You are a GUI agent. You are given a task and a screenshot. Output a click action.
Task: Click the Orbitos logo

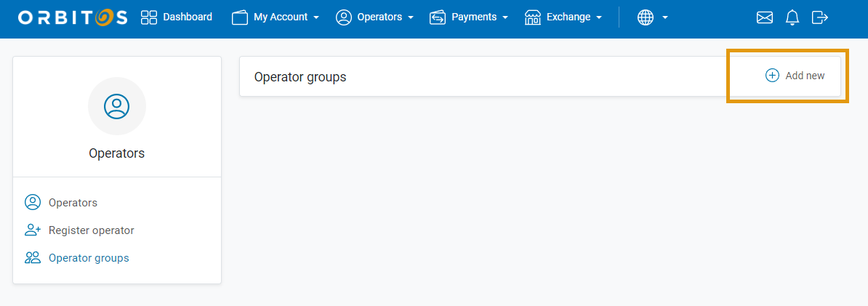click(73, 17)
